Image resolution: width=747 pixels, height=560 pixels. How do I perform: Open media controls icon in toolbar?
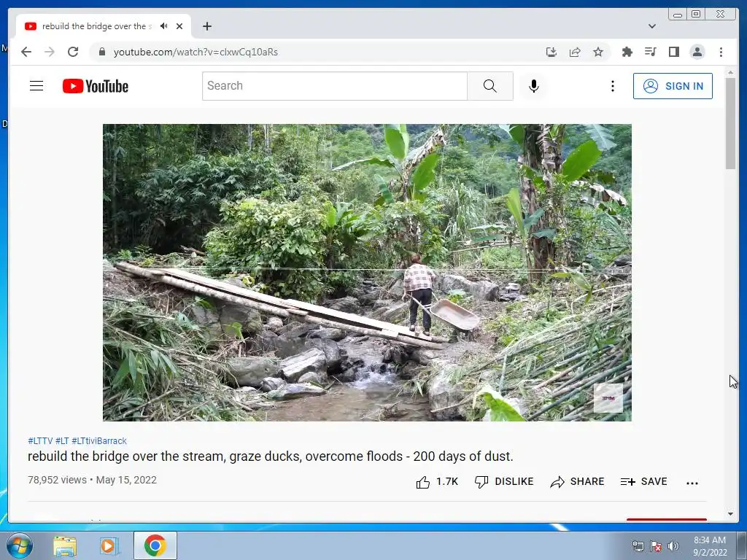[650, 52]
